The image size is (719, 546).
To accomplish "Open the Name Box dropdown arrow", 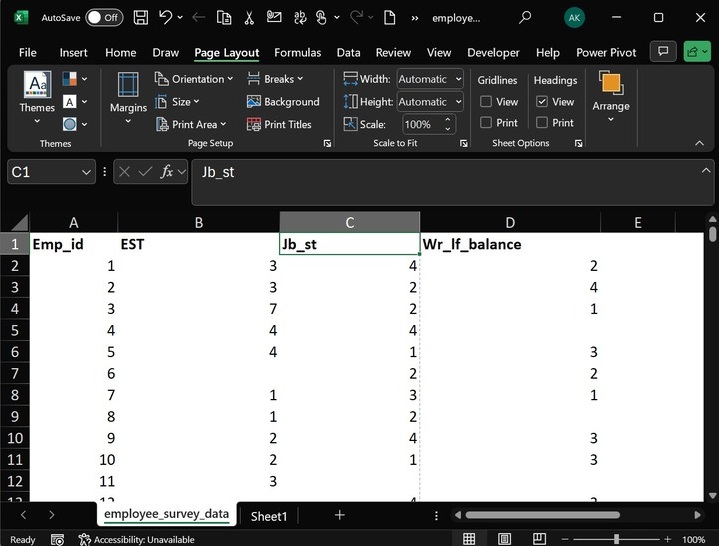I will 86,172.
